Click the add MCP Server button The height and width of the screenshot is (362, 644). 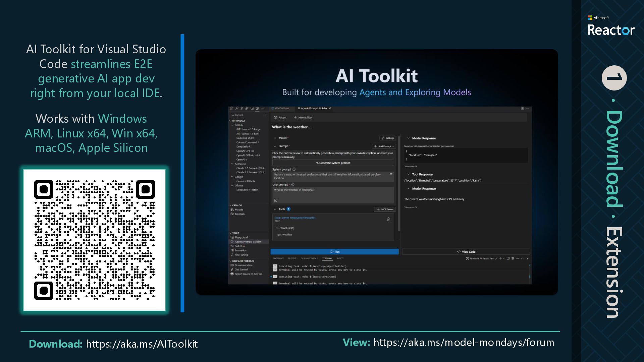(385, 209)
